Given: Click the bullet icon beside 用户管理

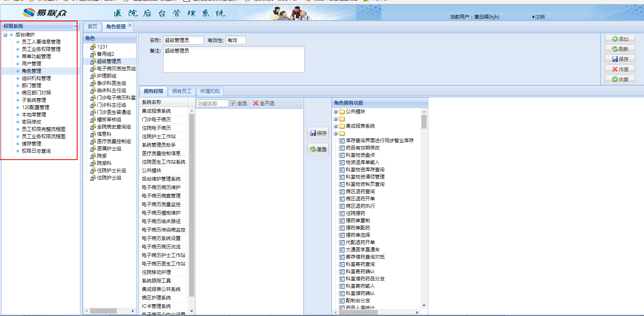Looking at the screenshot, I should (x=18, y=64).
